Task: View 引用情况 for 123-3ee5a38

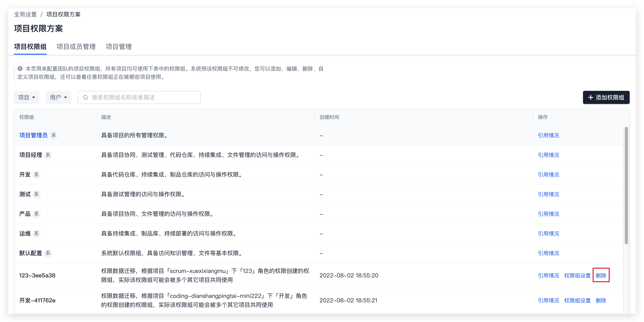Action: [x=548, y=276]
